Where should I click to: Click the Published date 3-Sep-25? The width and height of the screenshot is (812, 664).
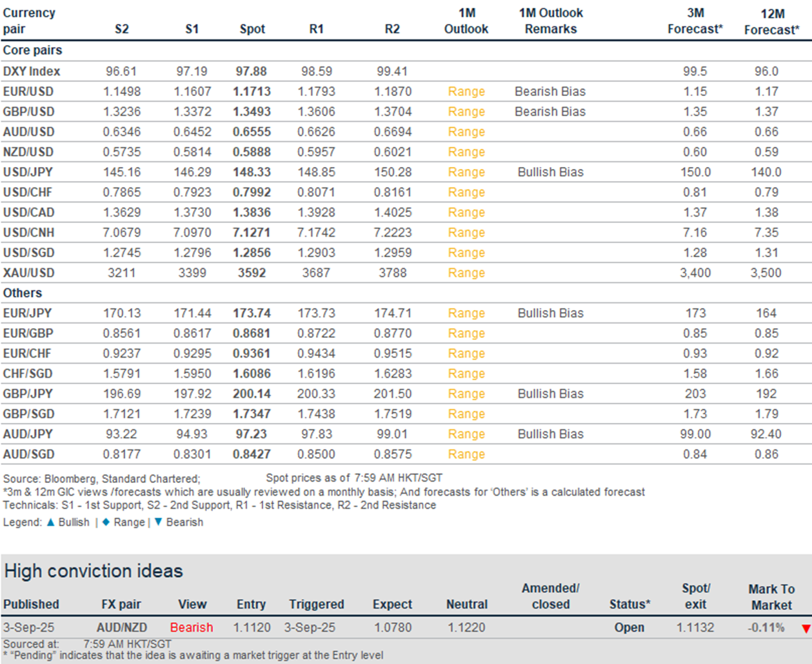coord(29,627)
